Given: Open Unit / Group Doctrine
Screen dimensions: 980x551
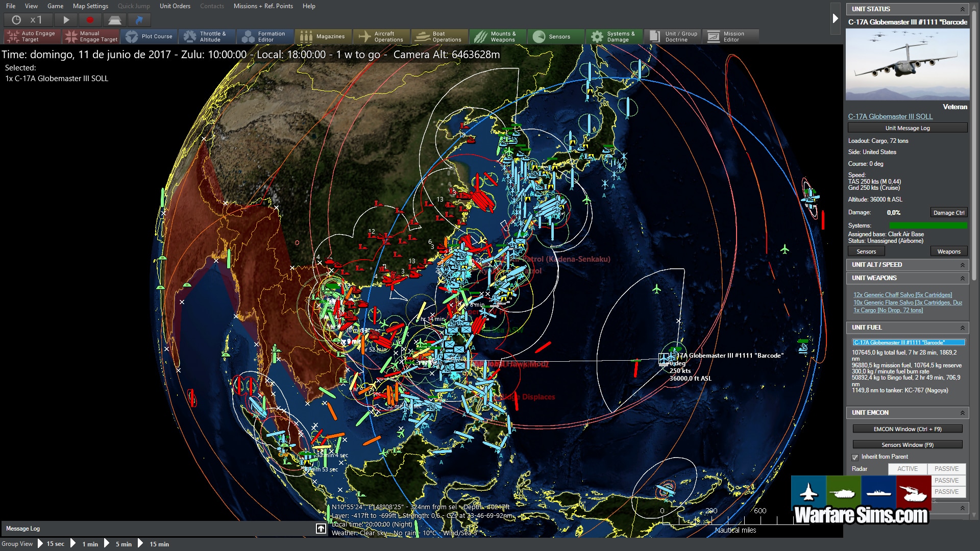Looking at the screenshot, I should (x=673, y=36).
